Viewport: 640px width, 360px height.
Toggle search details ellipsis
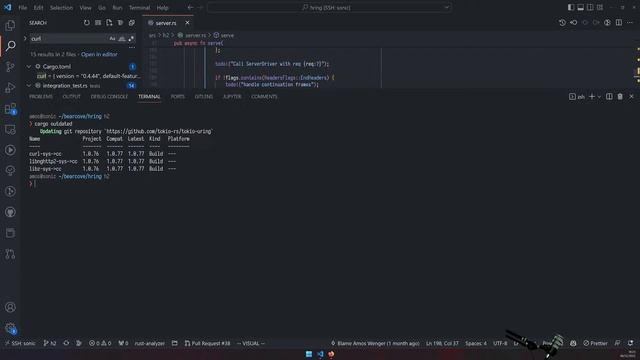tap(132, 48)
